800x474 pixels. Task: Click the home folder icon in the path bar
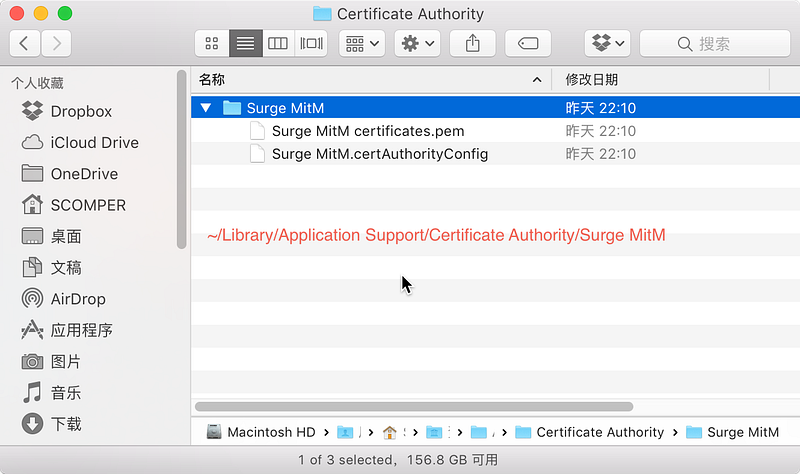pyautogui.click(x=390, y=432)
